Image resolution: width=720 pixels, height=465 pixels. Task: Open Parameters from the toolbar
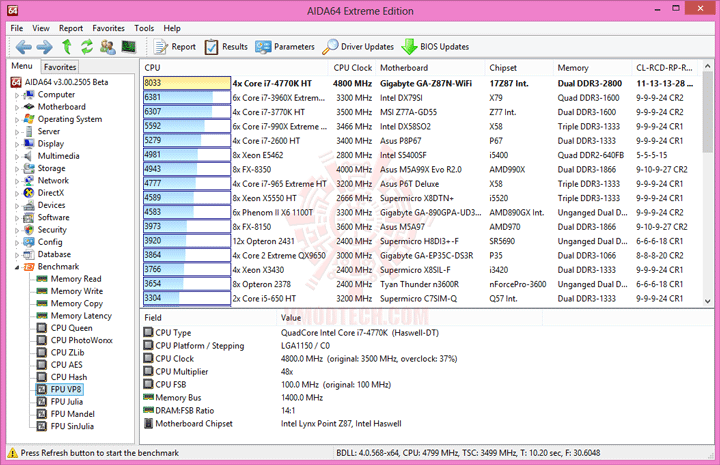pyautogui.click(x=285, y=47)
